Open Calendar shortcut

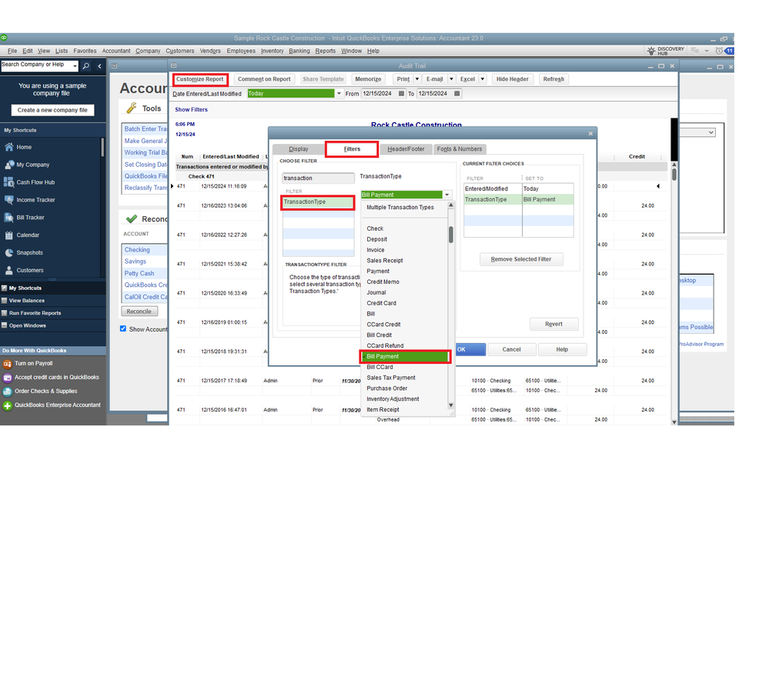(28, 235)
